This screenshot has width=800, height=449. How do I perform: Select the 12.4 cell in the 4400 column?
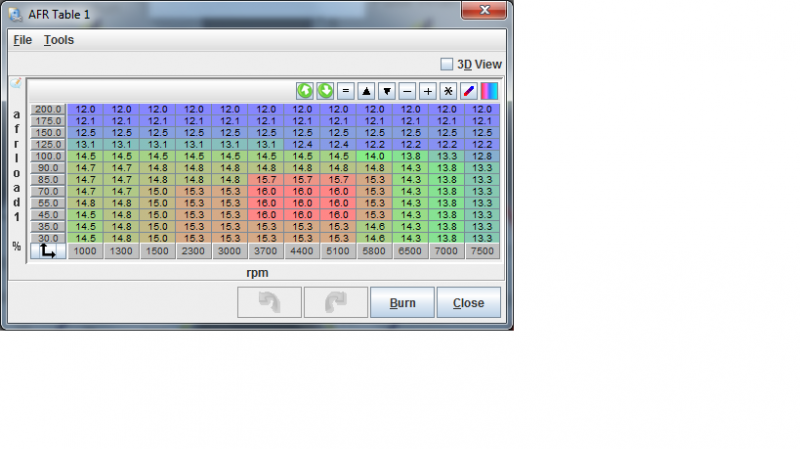click(302, 144)
